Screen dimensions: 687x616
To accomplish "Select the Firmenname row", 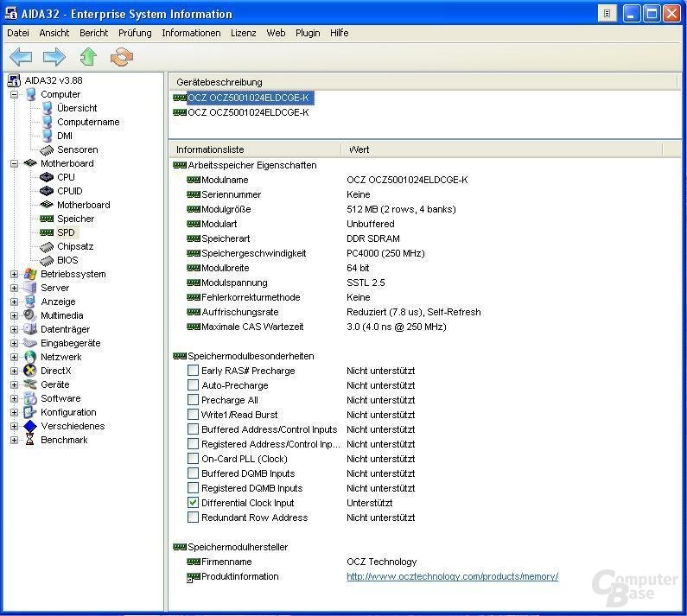I will 425,562.
